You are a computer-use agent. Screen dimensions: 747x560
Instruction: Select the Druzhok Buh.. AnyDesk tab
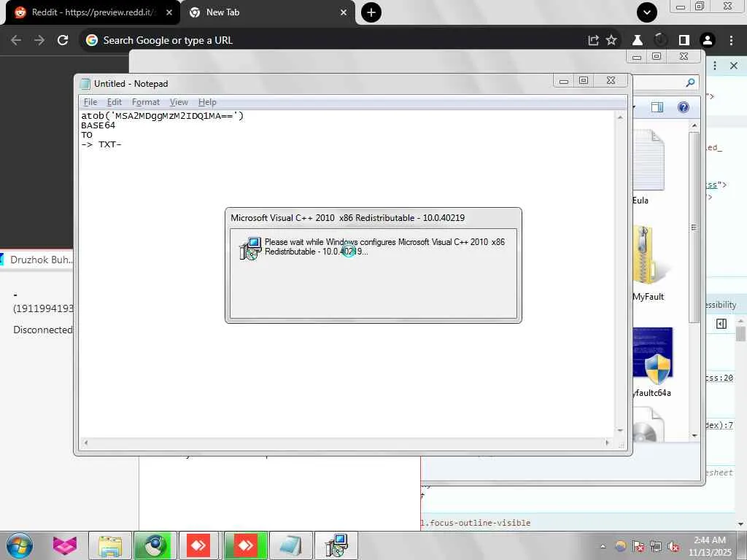pyautogui.click(x=37, y=260)
